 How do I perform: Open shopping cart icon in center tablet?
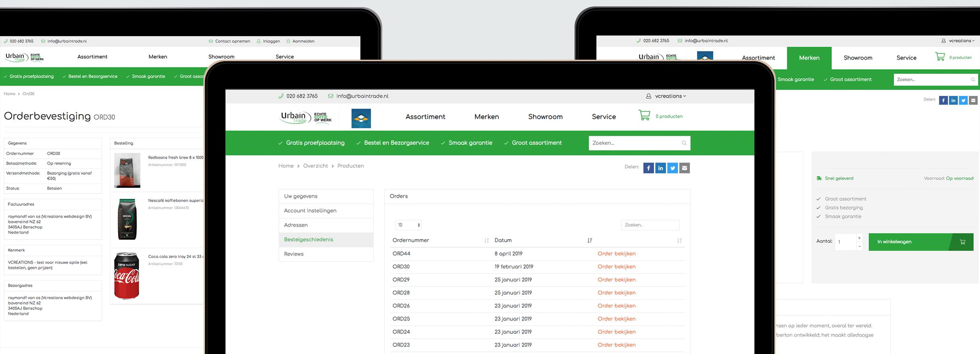coord(644,115)
